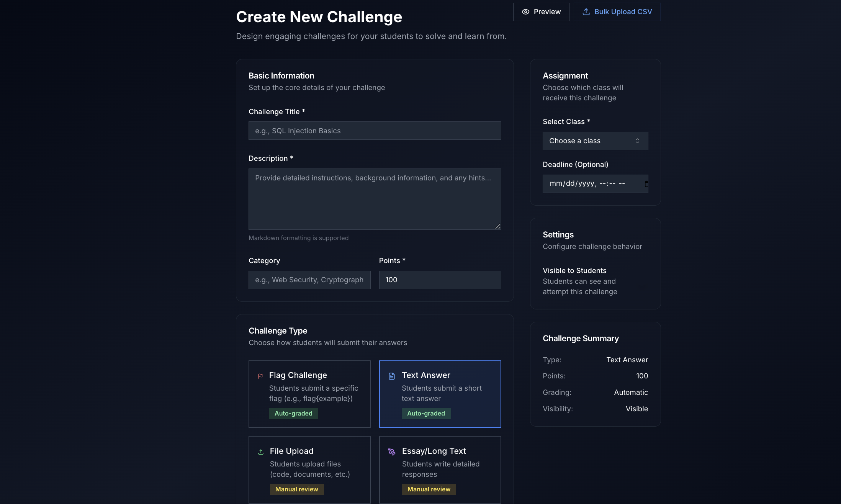Click into the Description text area
The image size is (841, 504).
[375, 199]
